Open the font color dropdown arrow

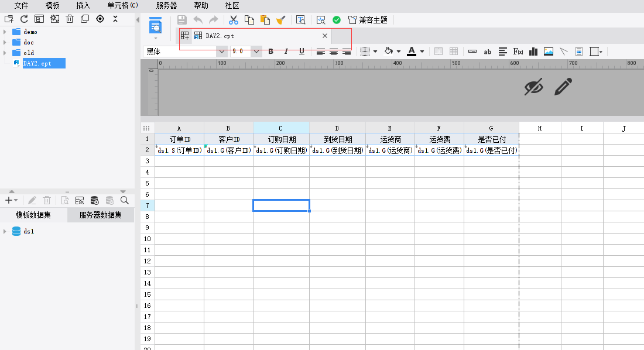coord(423,52)
